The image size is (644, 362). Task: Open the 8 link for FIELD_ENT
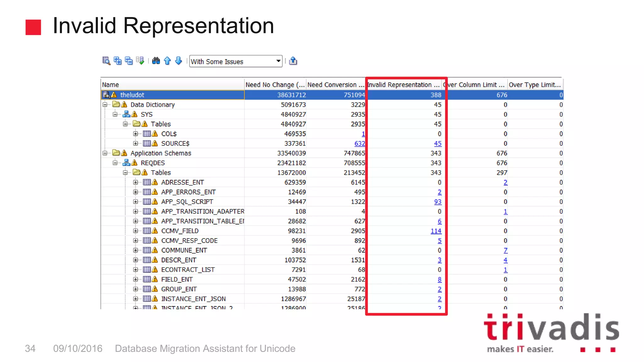point(439,279)
